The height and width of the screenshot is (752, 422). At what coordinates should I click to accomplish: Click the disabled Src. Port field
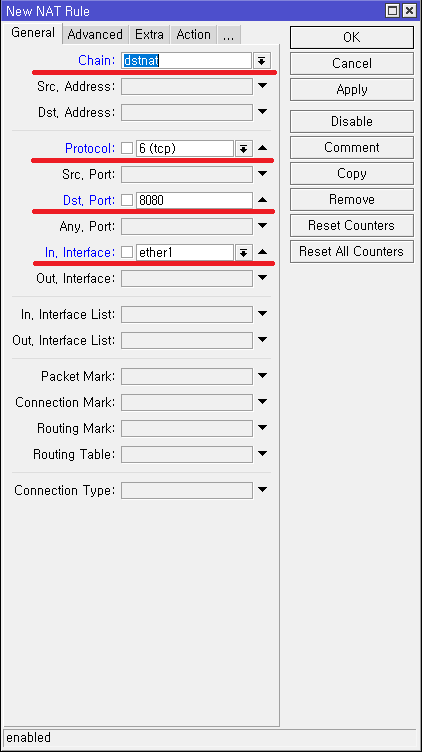click(x=187, y=175)
